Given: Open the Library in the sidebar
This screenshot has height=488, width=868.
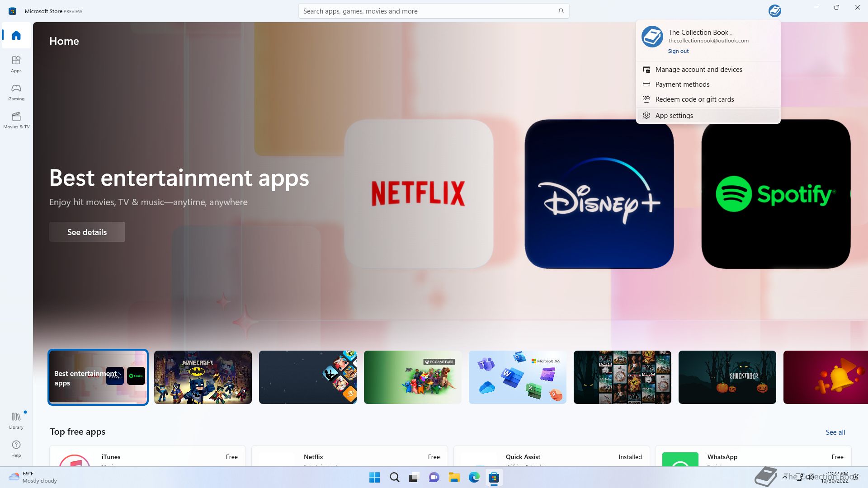Looking at the screenshot, I should (16, 420).
